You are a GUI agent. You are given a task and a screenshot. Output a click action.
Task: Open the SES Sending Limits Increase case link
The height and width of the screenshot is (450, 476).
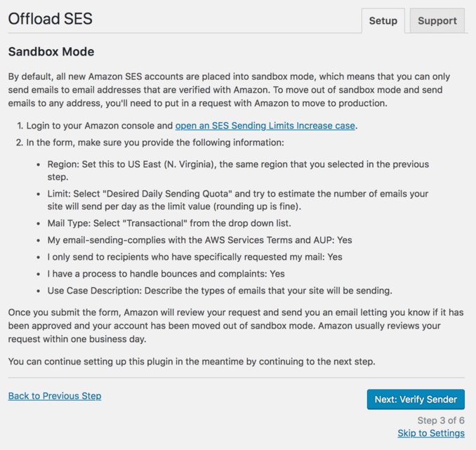click(265, 126)
